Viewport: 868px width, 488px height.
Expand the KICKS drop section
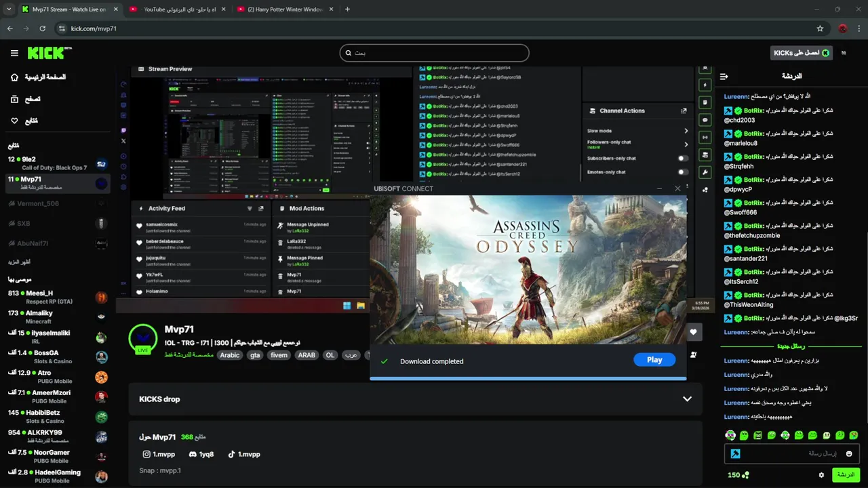click(687, 399)
